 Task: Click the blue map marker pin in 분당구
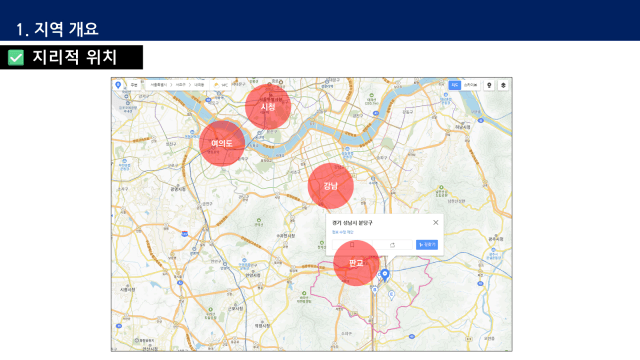[385, 275]
